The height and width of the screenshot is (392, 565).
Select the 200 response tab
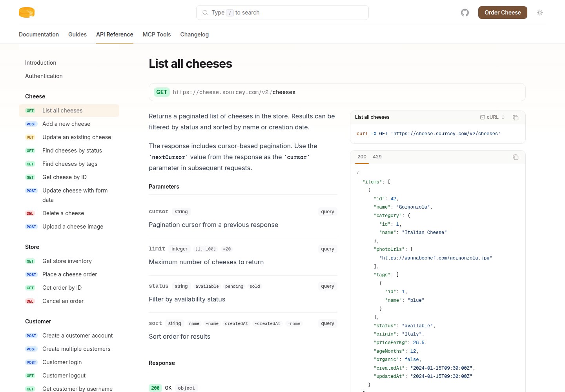pos(362,157)
